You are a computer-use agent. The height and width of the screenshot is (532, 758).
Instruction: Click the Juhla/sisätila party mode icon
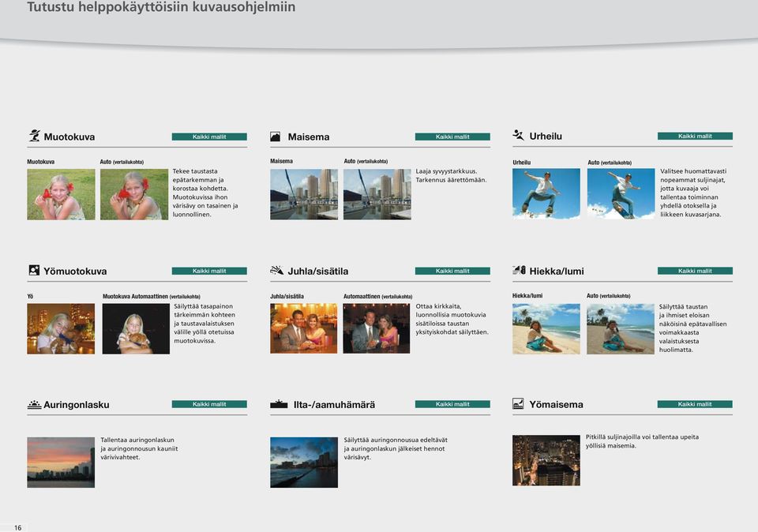[x=276, y=270]
